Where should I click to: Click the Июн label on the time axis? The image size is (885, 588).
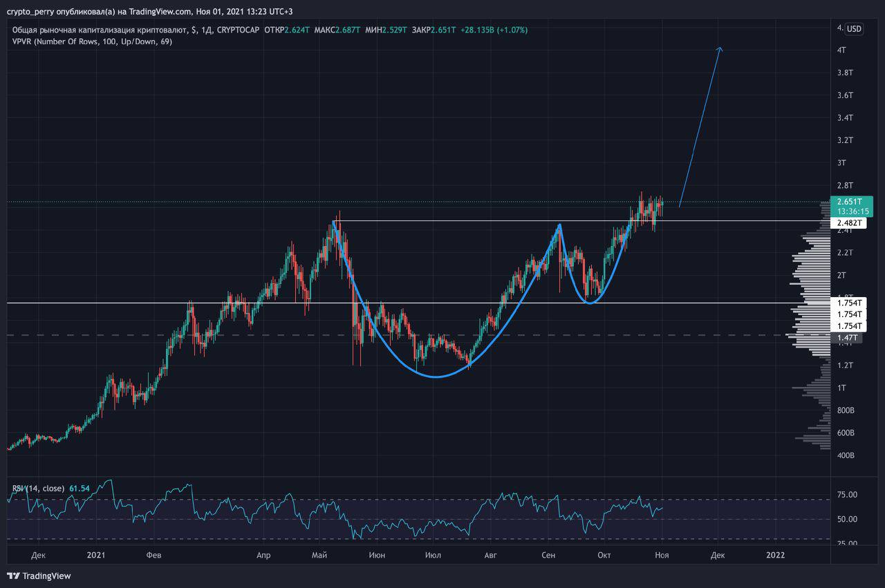pyautogui.click(x=377, y=554)
